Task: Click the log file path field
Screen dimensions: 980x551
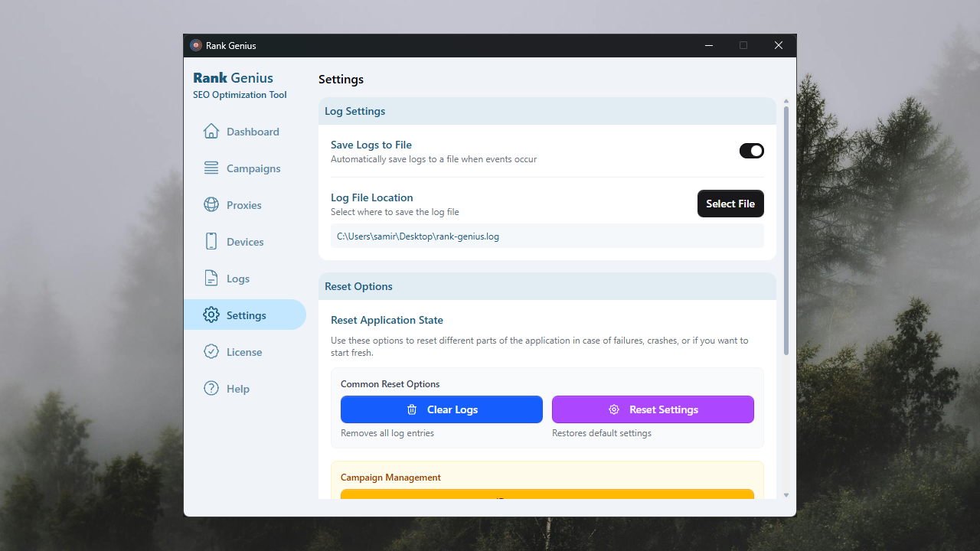Action: pyautogui.click(x=547, y=236)
